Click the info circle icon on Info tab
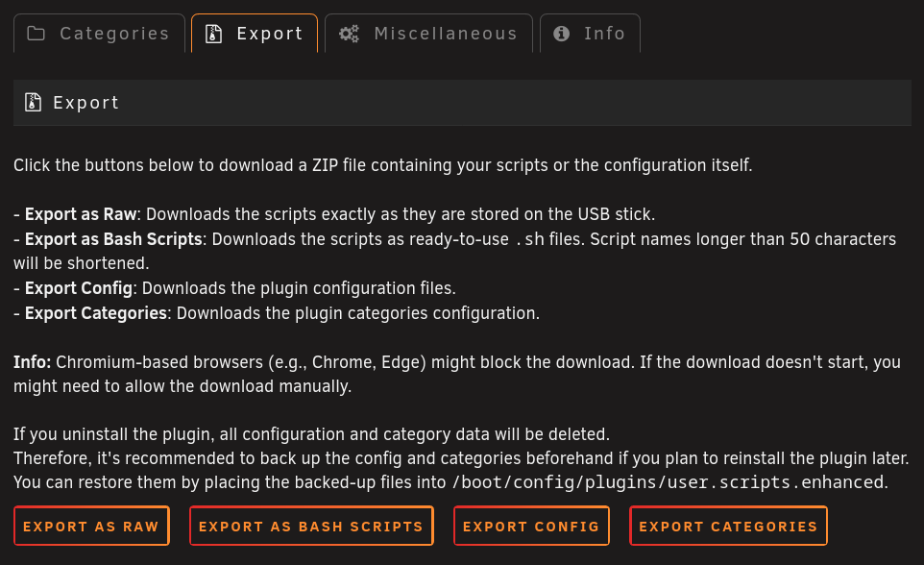This screenshot has height=565, width=924. 562,34
